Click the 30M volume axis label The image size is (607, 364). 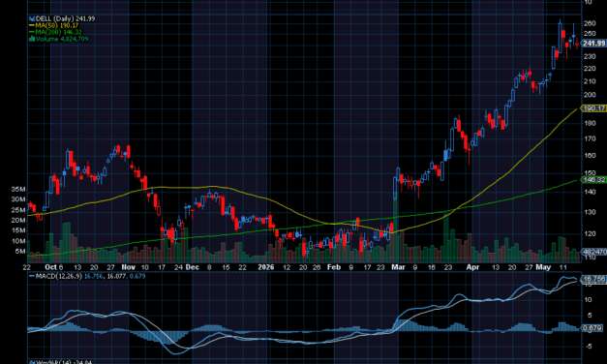pyautogui.click(x=18, y=199)
